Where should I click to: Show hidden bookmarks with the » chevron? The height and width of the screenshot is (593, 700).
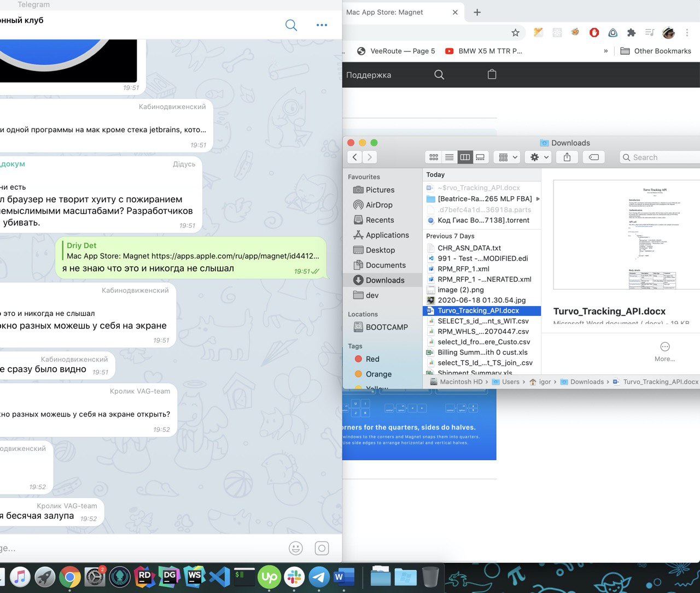click(x=605, y=51)
